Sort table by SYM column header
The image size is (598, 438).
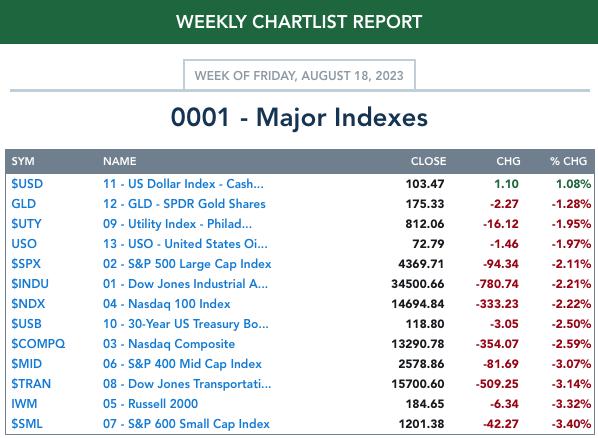point(23,161)
